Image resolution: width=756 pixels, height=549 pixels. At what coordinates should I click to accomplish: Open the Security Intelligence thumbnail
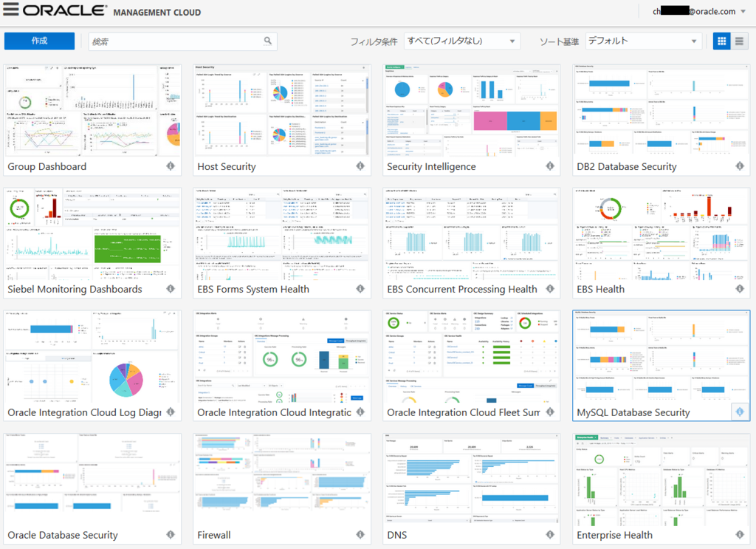472,111
